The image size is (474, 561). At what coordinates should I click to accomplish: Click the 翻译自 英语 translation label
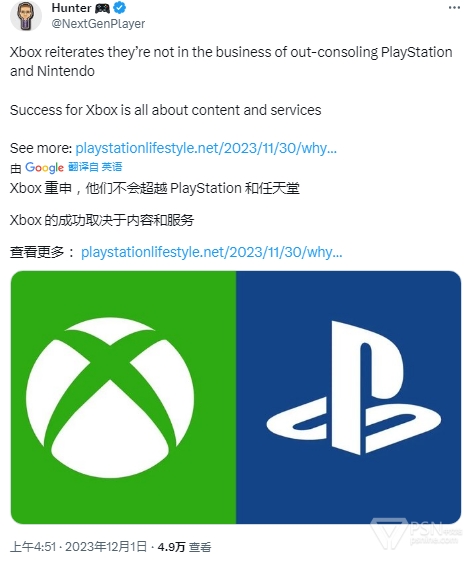[95, 167]
